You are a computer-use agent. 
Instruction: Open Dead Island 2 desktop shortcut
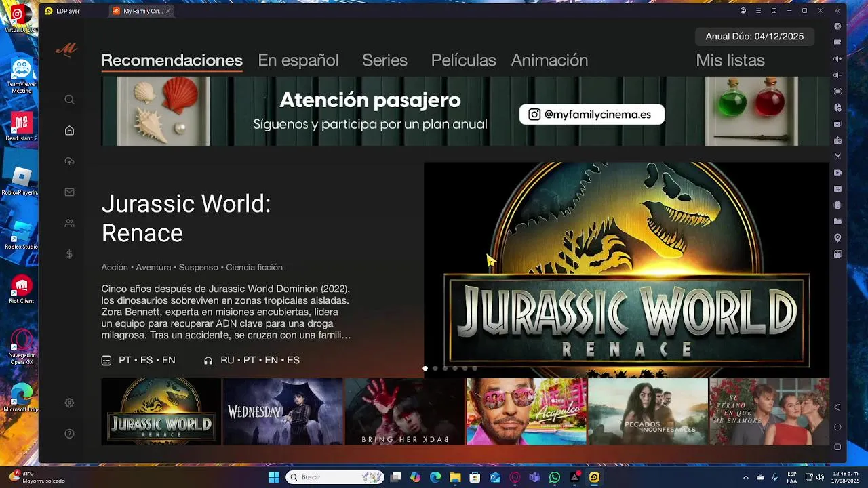pyautogui.click(x=22, y=125)
